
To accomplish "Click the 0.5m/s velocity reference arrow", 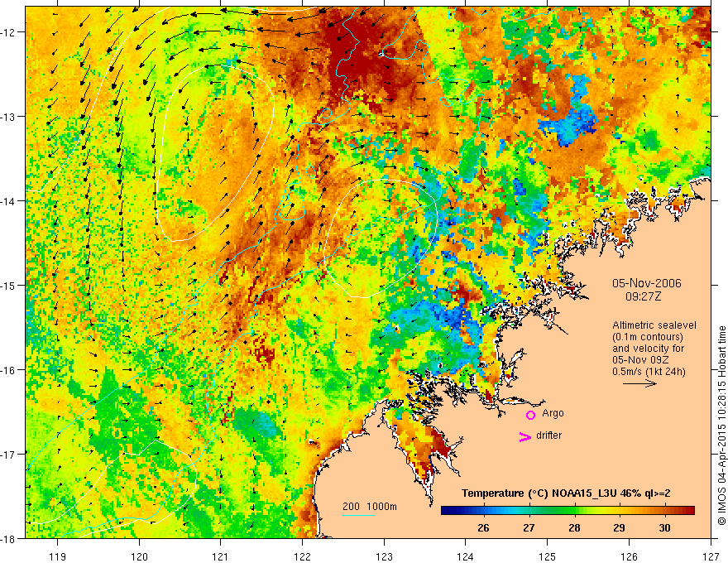I will pos(639,383).
